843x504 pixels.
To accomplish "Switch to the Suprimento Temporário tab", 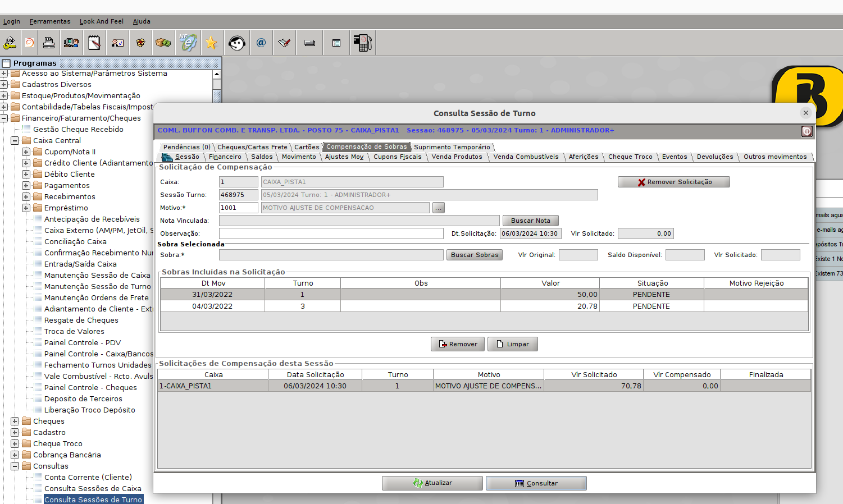I will pos(452,147).
